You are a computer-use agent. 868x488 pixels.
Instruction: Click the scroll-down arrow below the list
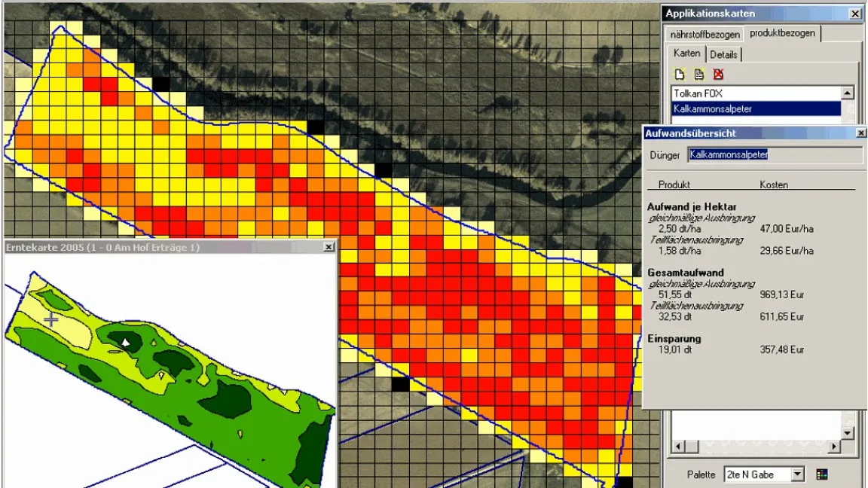tap(847, 432)
